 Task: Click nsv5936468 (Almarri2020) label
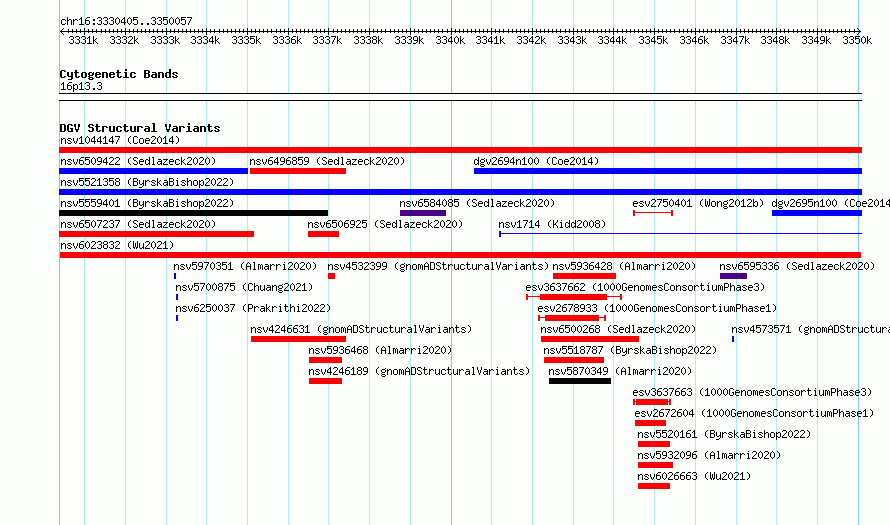click(380, 350)
